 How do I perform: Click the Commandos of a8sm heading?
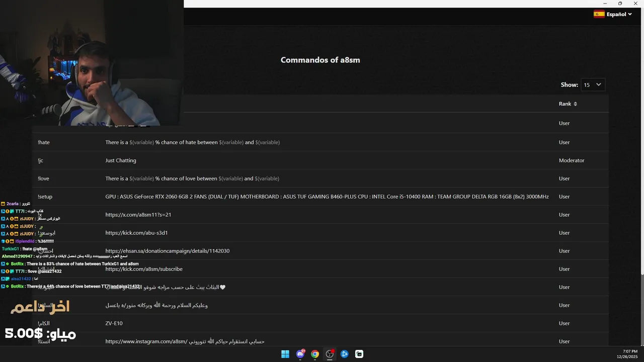(320, 60)
